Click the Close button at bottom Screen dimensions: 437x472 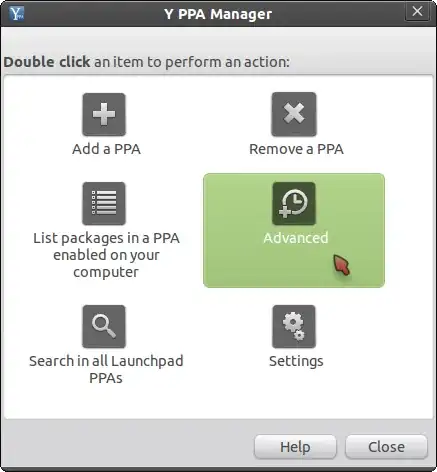[386, 447]
